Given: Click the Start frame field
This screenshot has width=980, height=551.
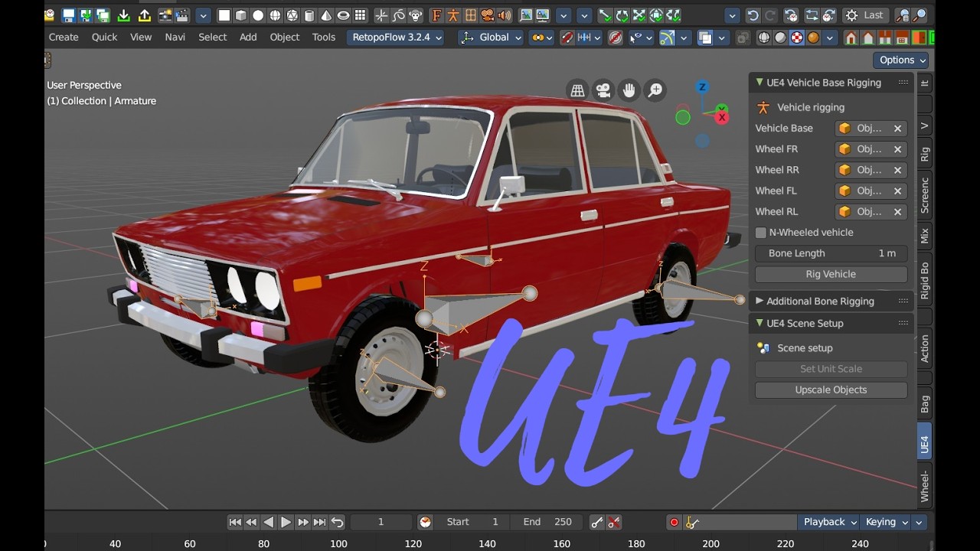Looking at the screenshot, I should (x=472, y=522).
